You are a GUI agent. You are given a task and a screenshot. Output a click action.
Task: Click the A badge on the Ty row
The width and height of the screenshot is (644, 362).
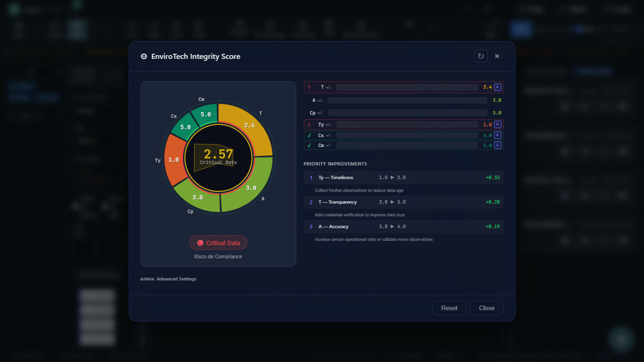pos(497,125)
